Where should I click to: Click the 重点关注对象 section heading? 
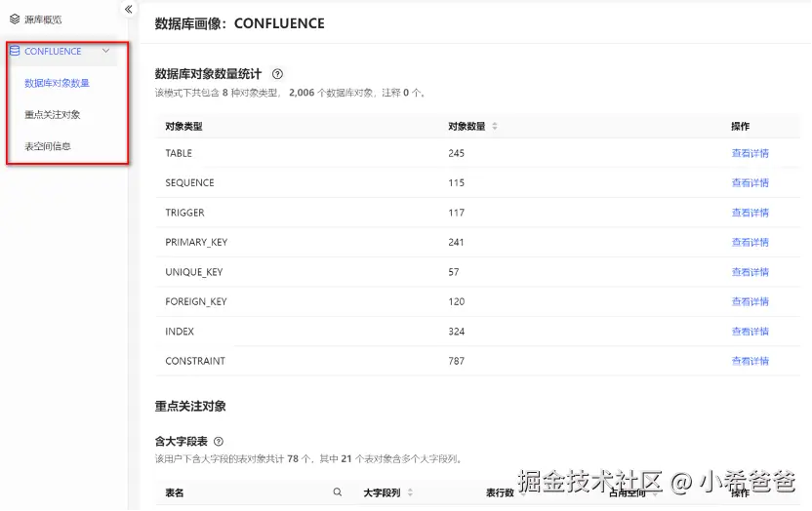pos(190,407)
